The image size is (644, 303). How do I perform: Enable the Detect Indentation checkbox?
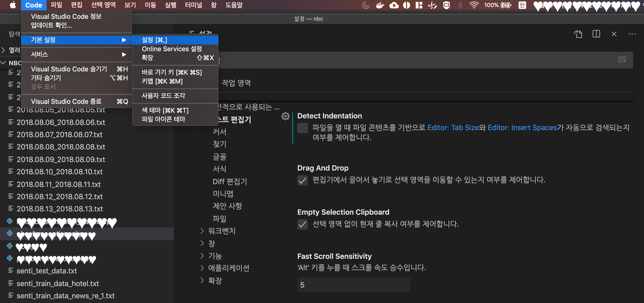coord(302,128)
